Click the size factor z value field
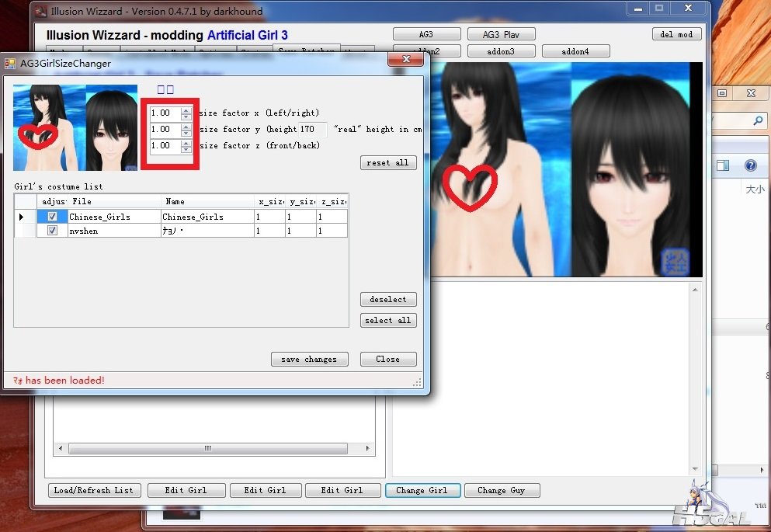The height and width of the screenshot is (532, 771). 165,145
